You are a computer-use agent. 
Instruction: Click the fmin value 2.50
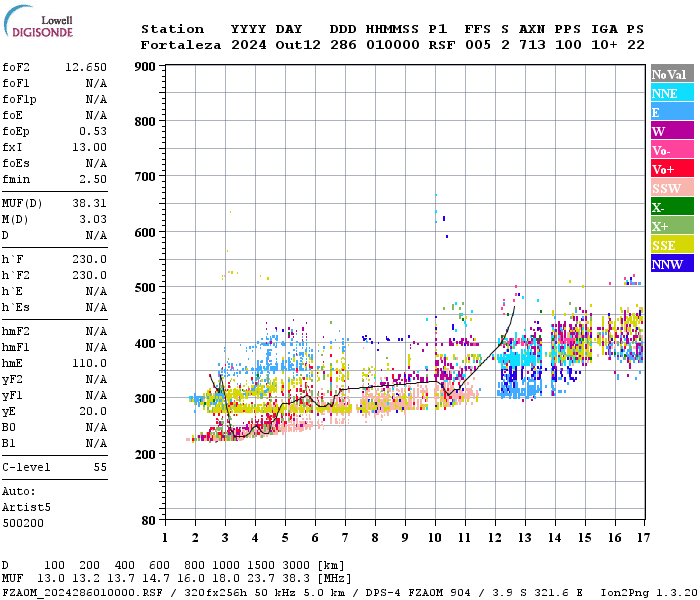coord(93,179)
